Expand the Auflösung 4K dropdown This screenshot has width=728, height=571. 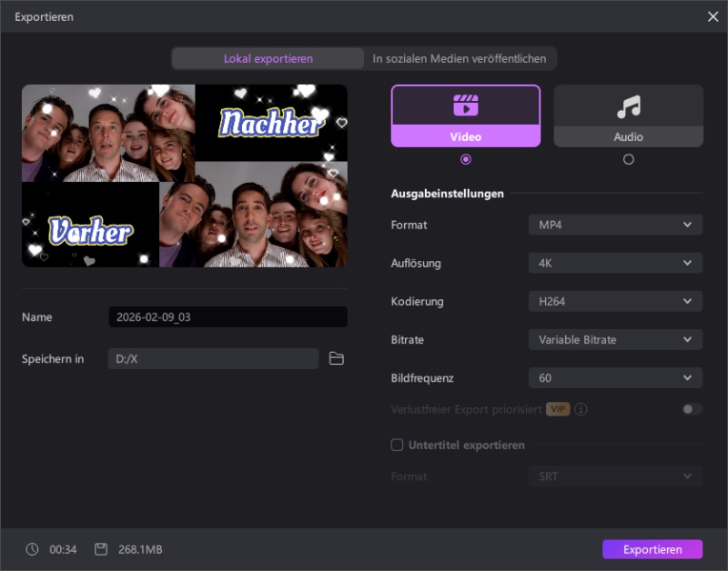coord(615,263)
